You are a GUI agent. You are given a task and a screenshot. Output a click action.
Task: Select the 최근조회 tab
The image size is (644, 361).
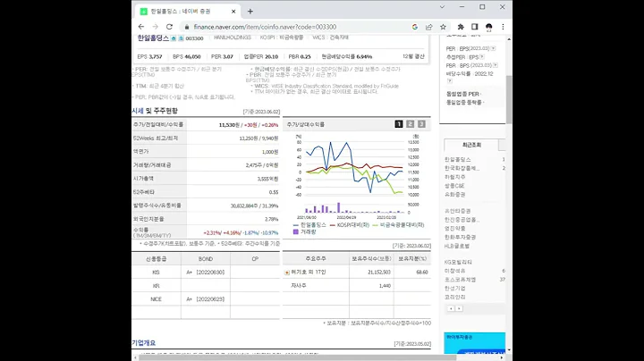pyautogui.click(x=471, y=145)
